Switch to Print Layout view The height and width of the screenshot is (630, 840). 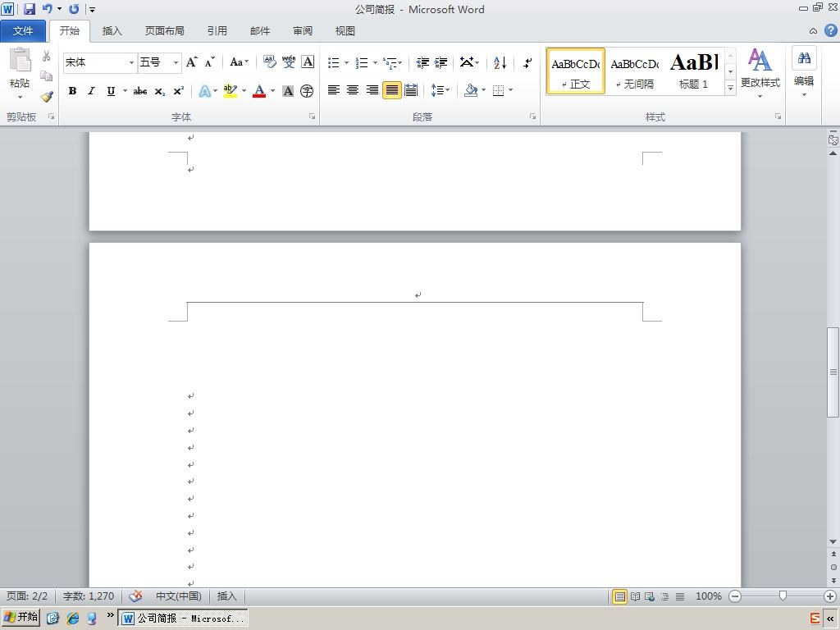pos(620,596)
